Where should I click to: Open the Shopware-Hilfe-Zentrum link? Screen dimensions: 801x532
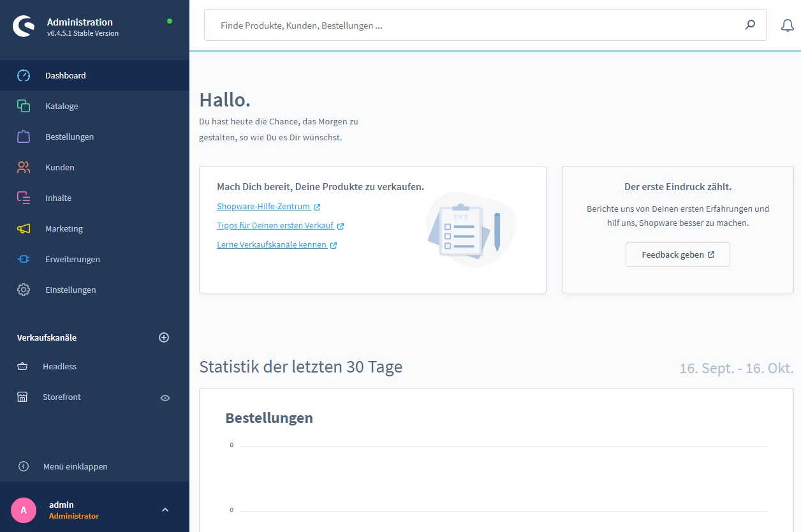click(263, 207)
